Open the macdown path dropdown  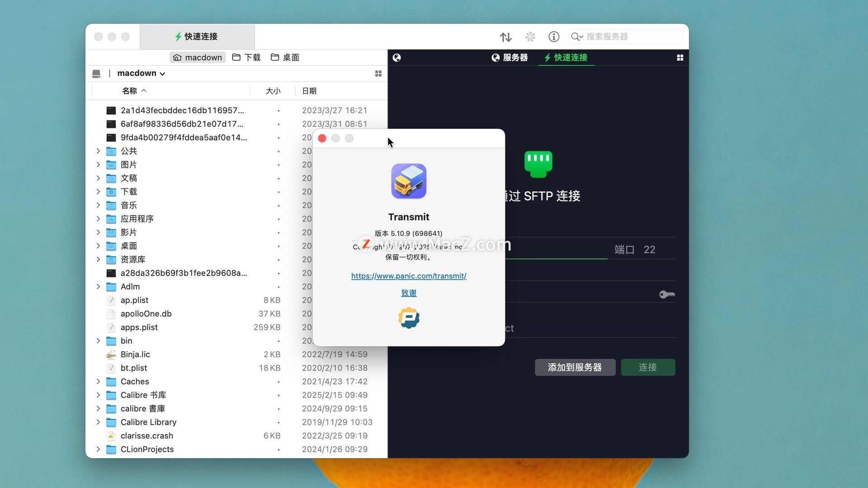pyautogui.click(x=141, y=73)
